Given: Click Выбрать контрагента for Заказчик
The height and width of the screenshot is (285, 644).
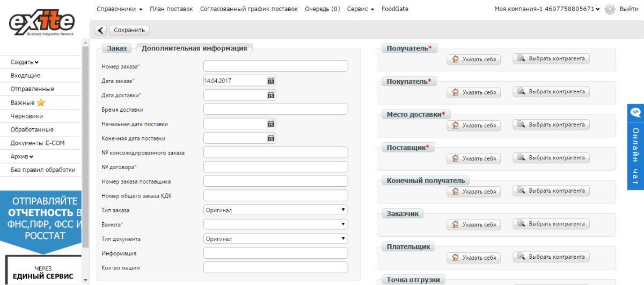Looking at the screenshot, I should [x=551, y=224].
